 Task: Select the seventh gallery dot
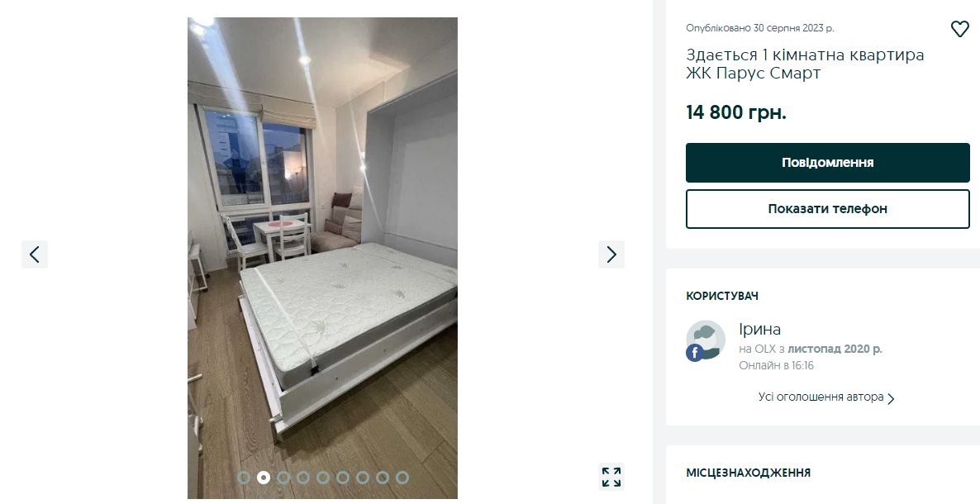click(363, 478)
